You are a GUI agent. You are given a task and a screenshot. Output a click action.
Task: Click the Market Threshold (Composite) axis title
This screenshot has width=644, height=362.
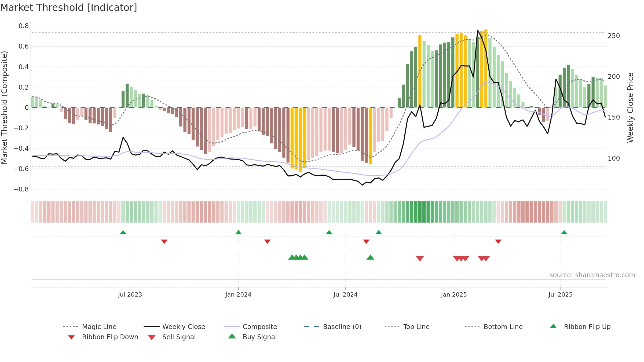pyautogui.click(x=4, y=108)
